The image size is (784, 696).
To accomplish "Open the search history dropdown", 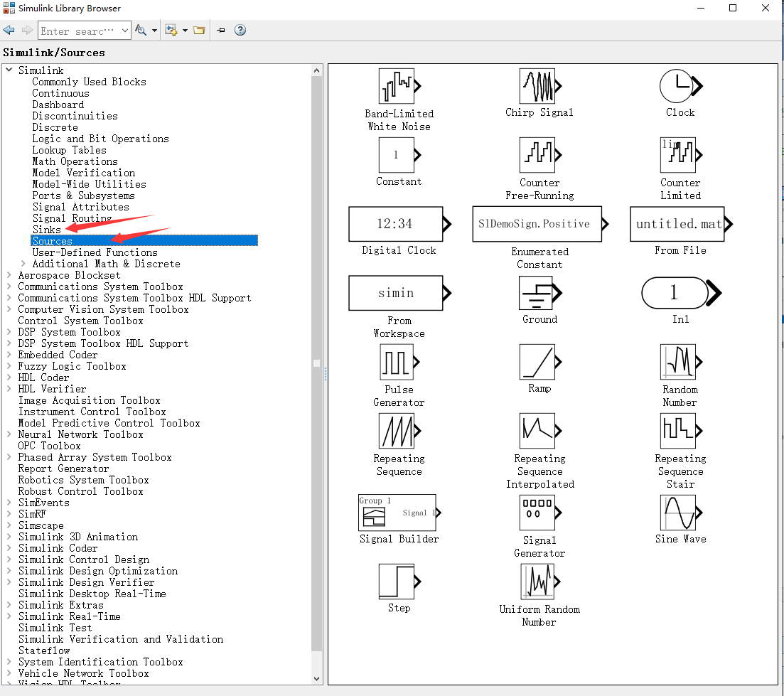I will tap(125, 30).
